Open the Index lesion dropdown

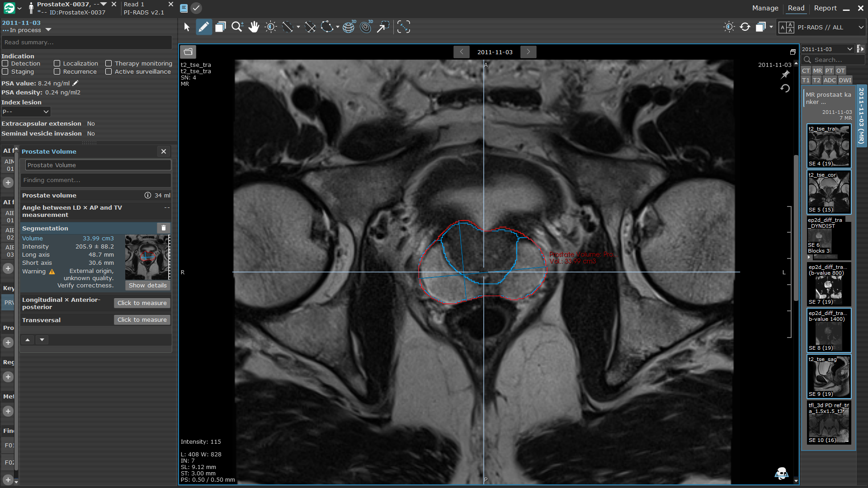point(26,112)
